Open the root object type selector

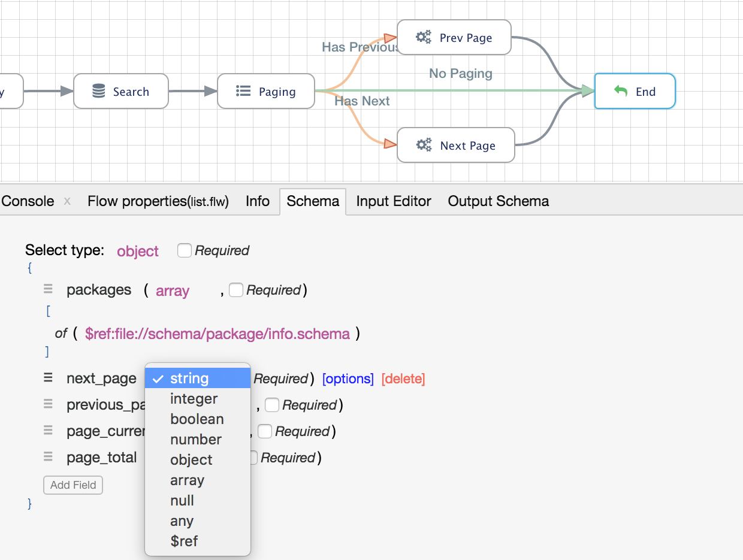click(138, 251)
